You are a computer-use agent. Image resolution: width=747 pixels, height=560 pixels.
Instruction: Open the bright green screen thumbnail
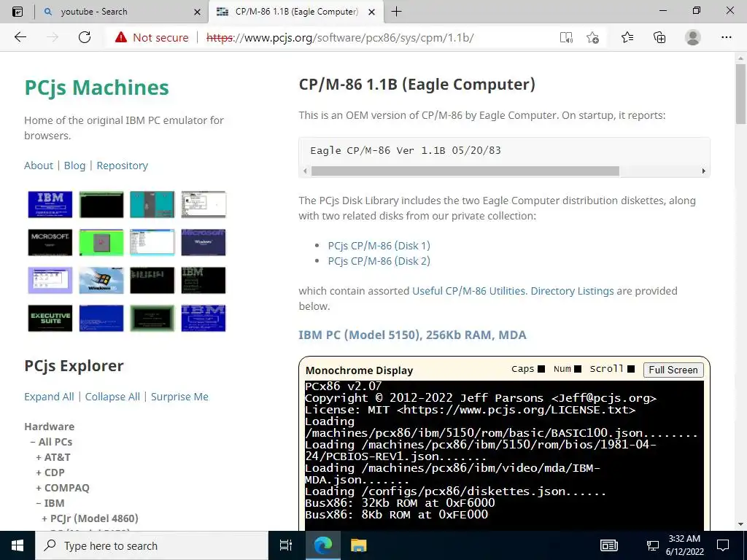tap(101, 242)
